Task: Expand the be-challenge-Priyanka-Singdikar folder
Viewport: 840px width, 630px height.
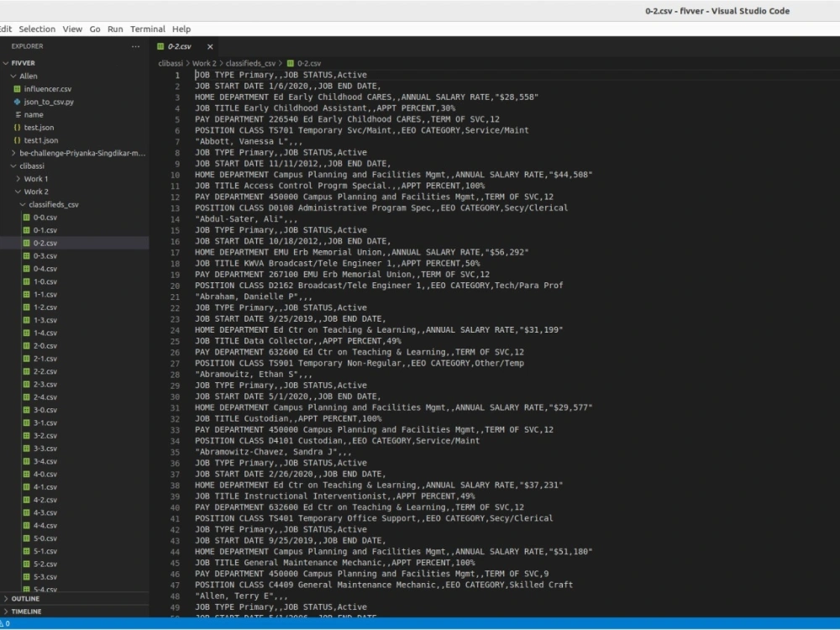Action: pos(13,153)
